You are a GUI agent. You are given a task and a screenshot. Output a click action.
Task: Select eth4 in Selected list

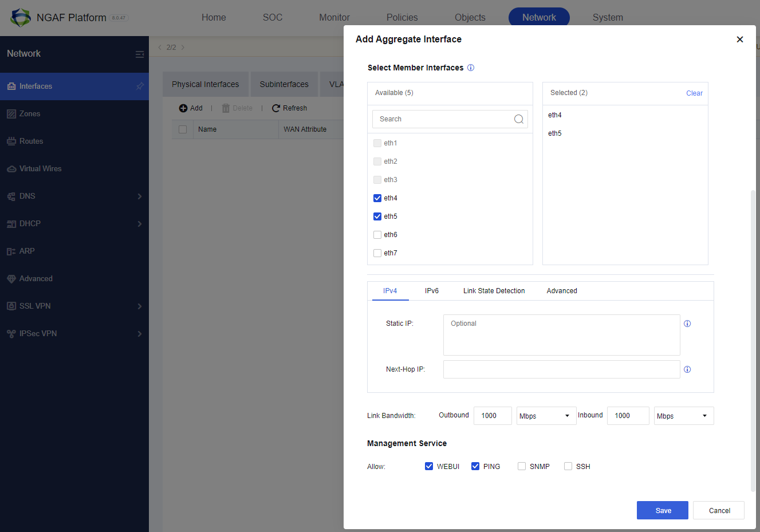point(555,115)
